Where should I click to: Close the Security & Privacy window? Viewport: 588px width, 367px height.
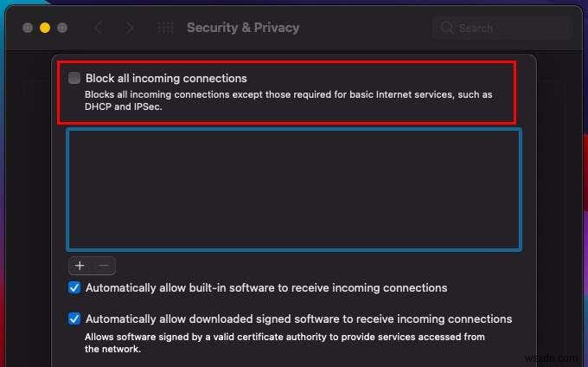click(x=28, y=28)
